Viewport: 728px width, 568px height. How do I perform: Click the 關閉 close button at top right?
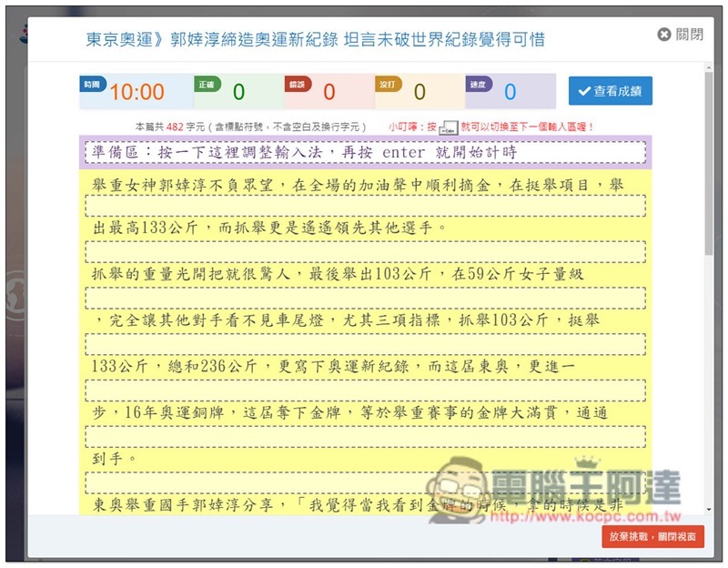pos(681,35)
